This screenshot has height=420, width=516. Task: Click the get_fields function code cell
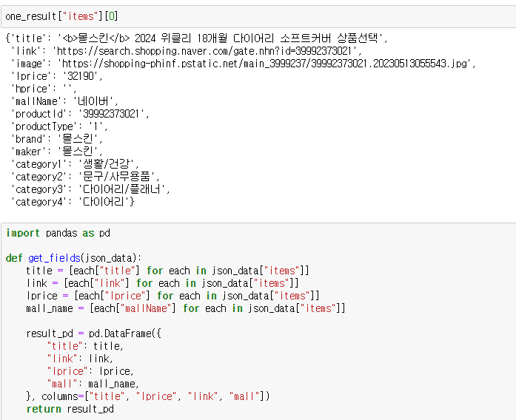tap(258, 322)
